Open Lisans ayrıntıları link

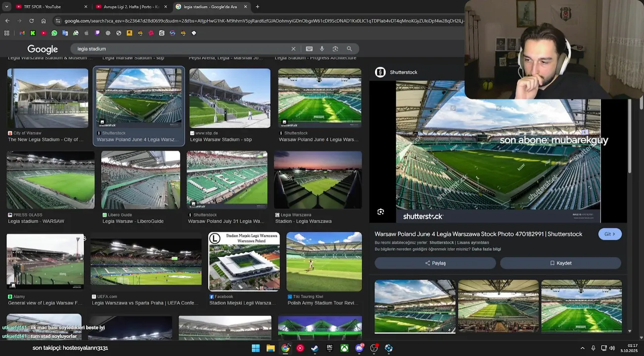473,243
